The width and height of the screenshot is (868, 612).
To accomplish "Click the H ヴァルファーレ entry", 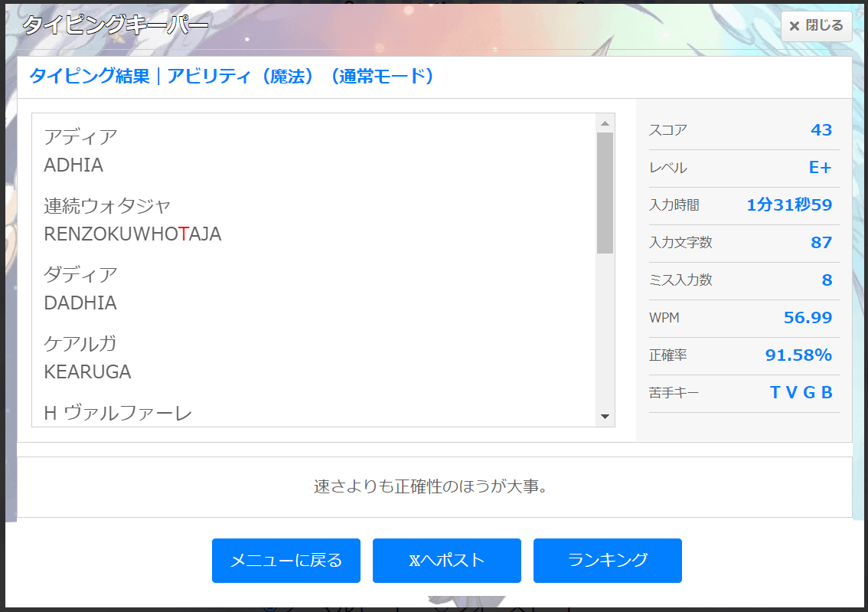I will [118, 414].
